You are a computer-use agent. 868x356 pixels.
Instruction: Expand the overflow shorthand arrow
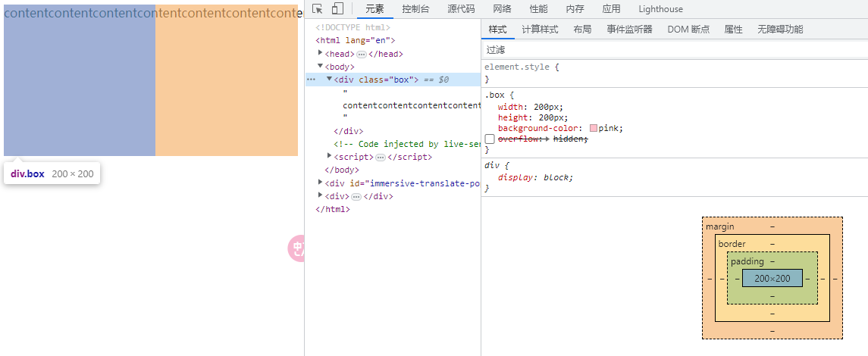tap(547, 139)
